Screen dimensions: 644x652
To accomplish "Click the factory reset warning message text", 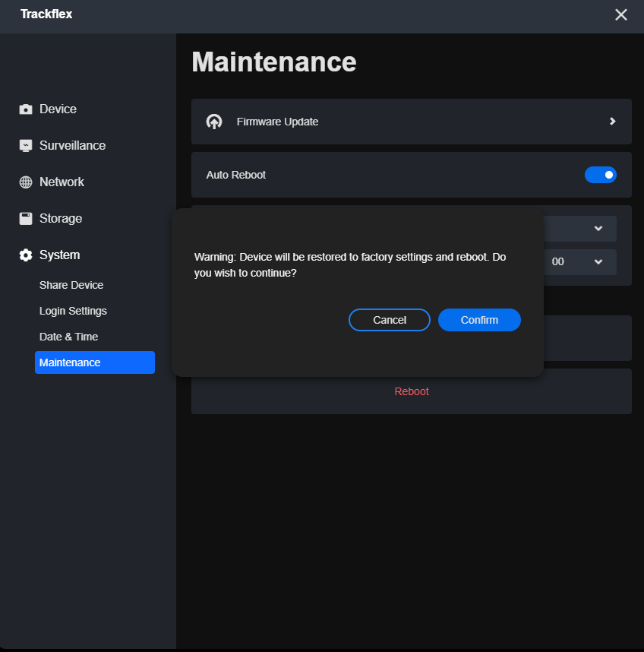I will [350, 265].
